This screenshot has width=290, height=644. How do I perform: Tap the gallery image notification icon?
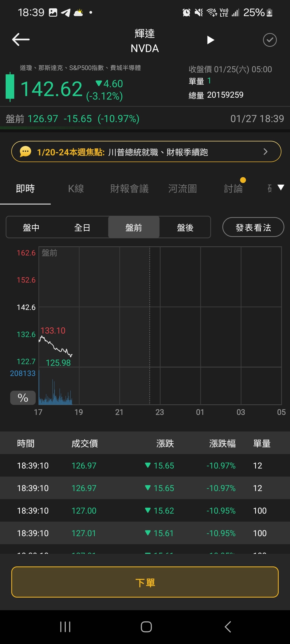click(53, 13)
